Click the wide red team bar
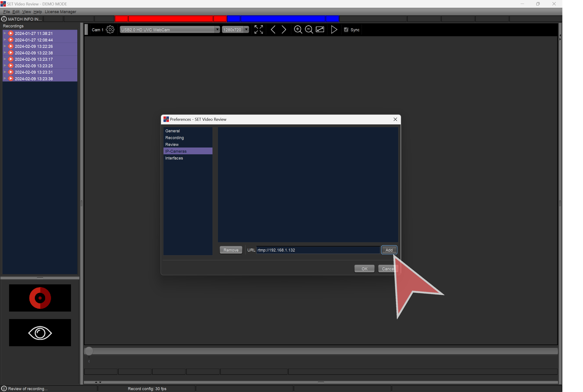583x392 pixels. coord(171,19)
